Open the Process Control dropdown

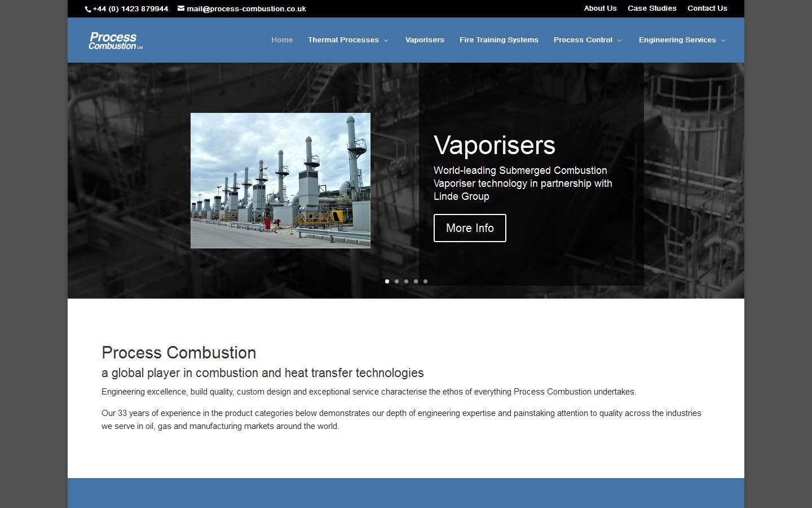click(x=583, y=40)
